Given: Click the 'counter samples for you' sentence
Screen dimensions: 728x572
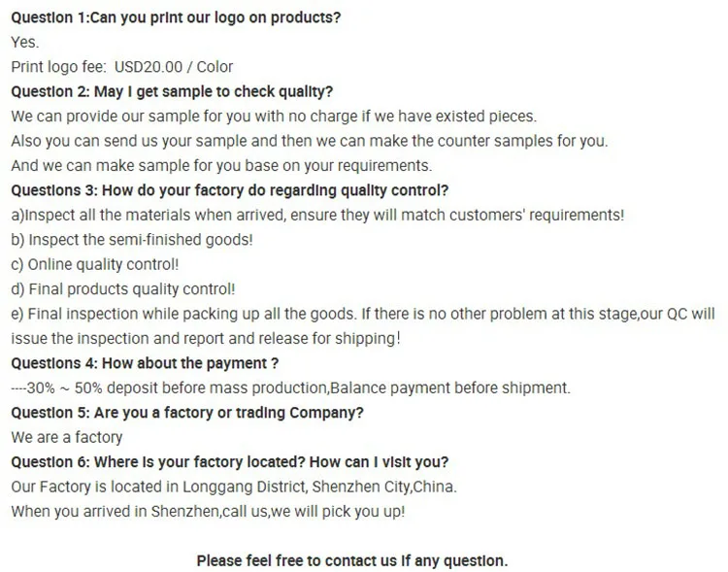Looking at the screenshot, I should [x=310, y=141].
